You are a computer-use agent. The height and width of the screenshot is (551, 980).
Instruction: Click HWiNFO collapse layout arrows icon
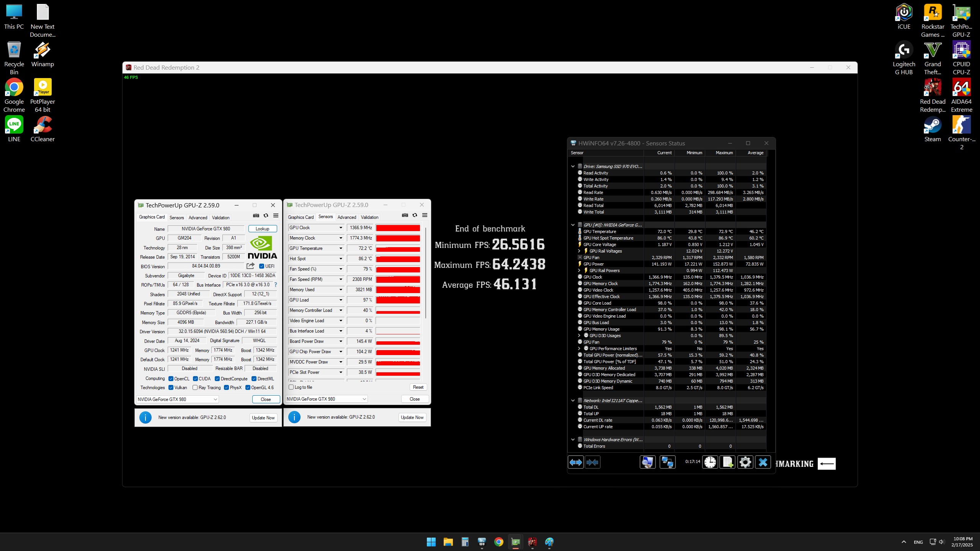tap(593, 462)
